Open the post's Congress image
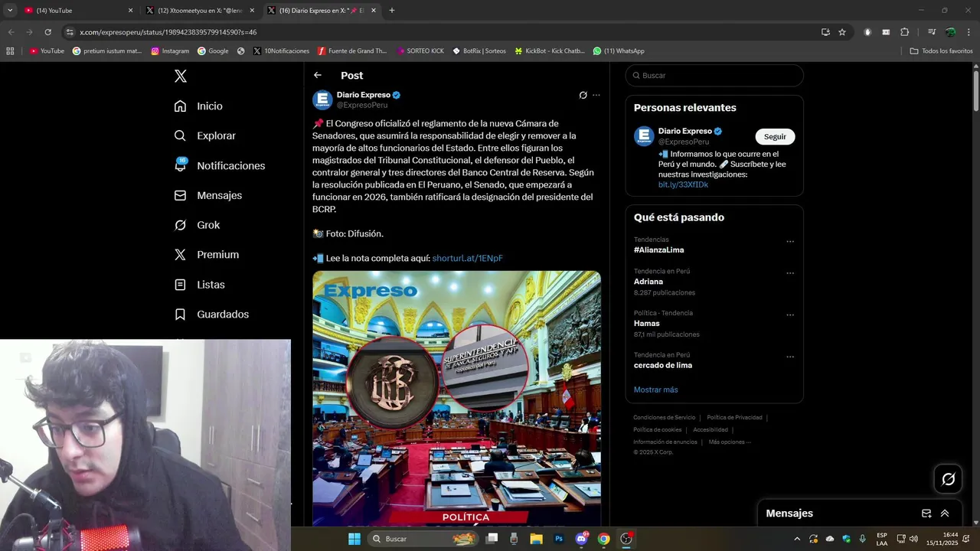 [456, 398]
